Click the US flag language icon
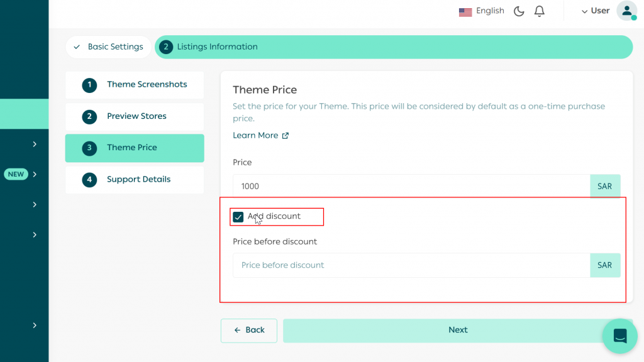The width and height of the screenshot is (644, 362). click(x=465, y=11)
